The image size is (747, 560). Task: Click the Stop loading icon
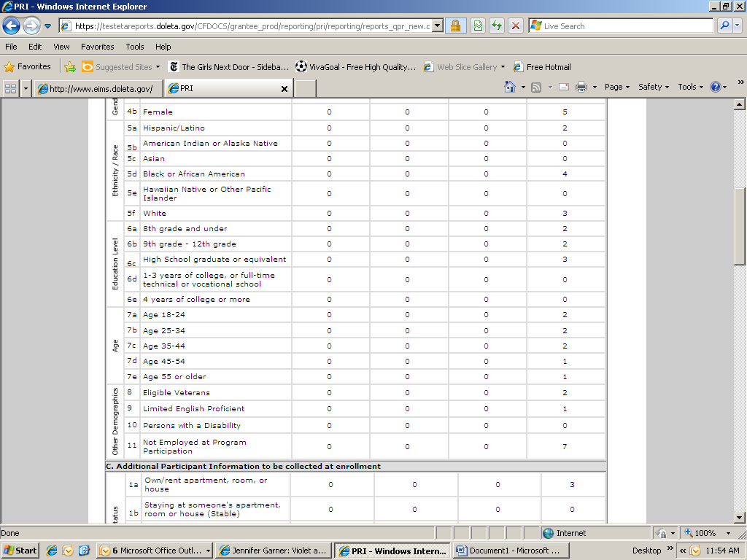[x=516, y=26]
